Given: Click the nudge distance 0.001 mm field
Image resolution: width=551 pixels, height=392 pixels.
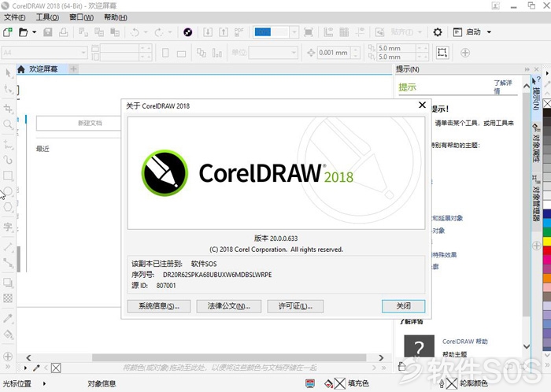Looking at the screenshot, I should click(x=334, y=53).
